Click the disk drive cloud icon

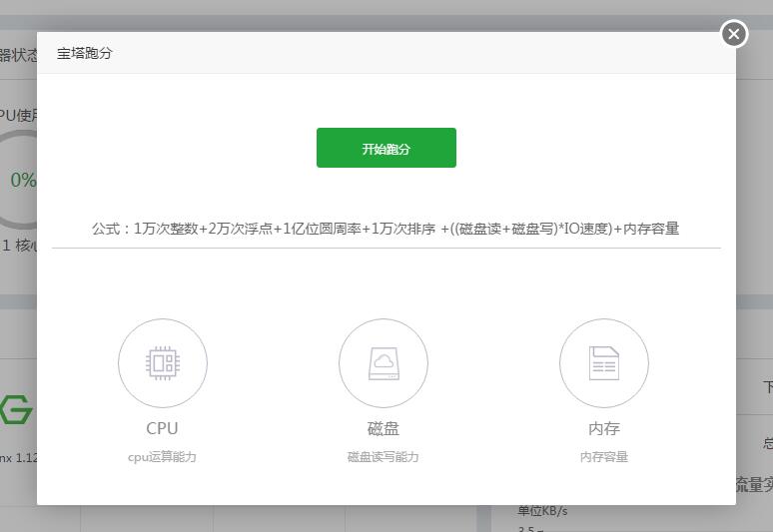coord(383,363)
